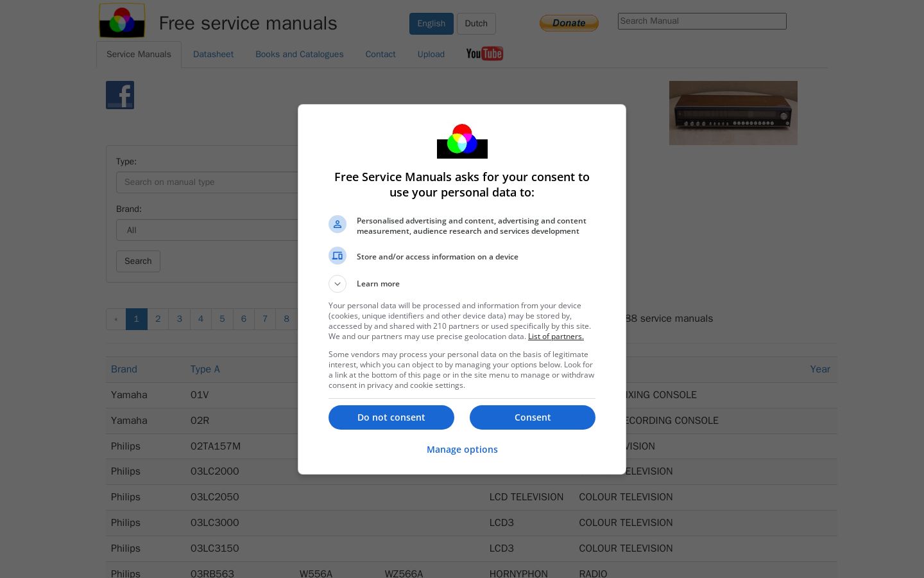The height and width of the screenshot is (578, 924).
Task: Click LCD3 in the 03LC3000 row
Action: tap(502, 523)
